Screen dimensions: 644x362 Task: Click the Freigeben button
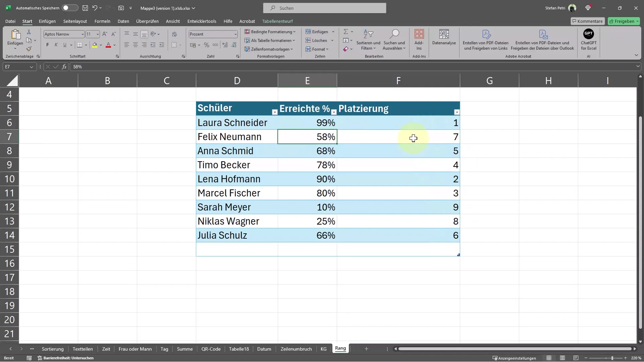[x=624, y=21]
